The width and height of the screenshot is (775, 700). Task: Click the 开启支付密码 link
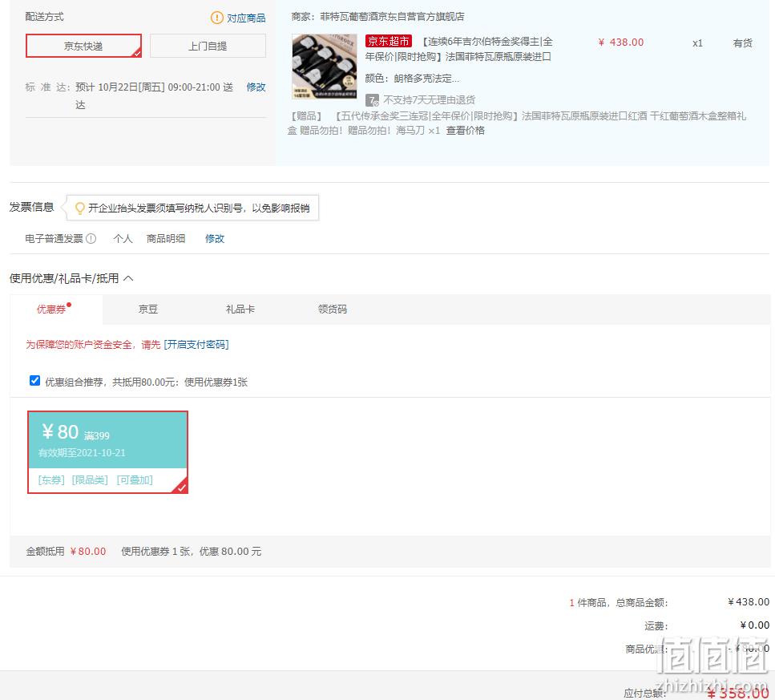tap(196, 345)
